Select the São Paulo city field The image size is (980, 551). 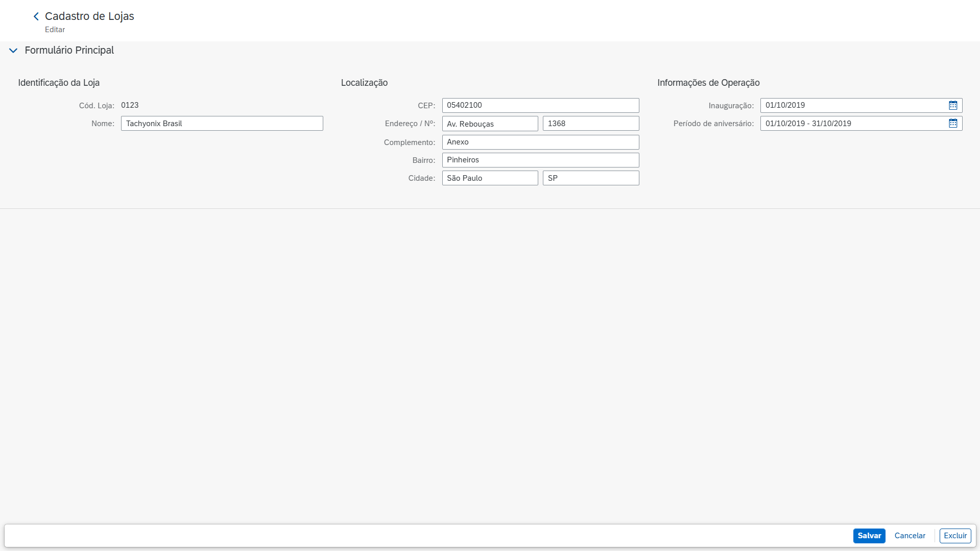coord(489,178)
